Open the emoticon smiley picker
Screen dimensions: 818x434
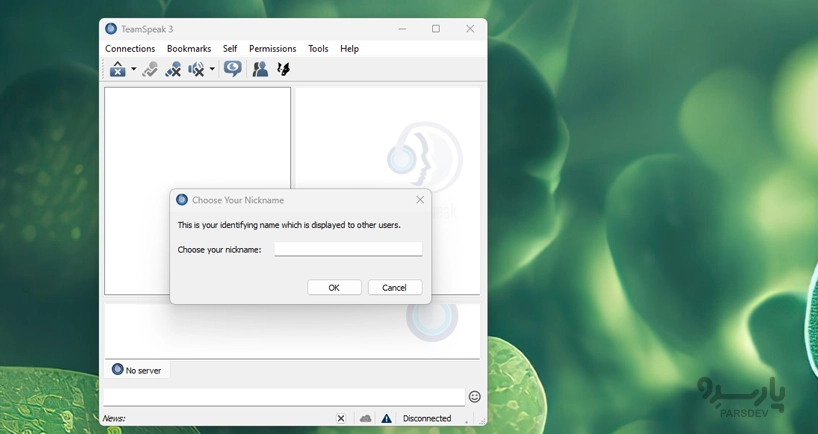click(475, 397)
